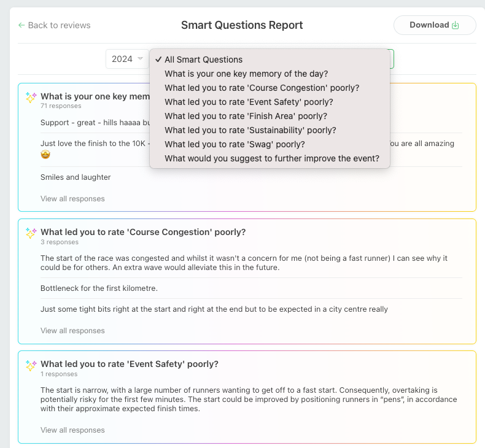The height and width of the screenshot is (448, 485).
Task: Click the back arrow icon near reviews
Action: (21, 25)
